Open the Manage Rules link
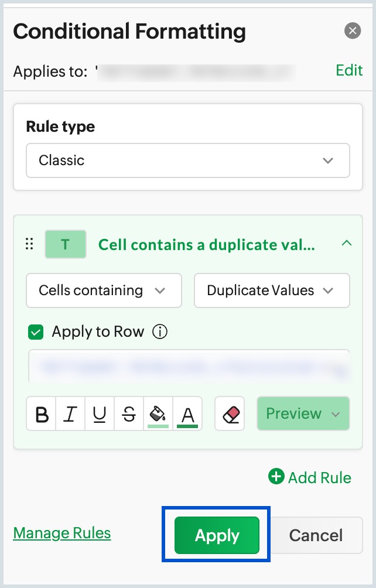This screenshot has height=588, width=376. [62, 533]
